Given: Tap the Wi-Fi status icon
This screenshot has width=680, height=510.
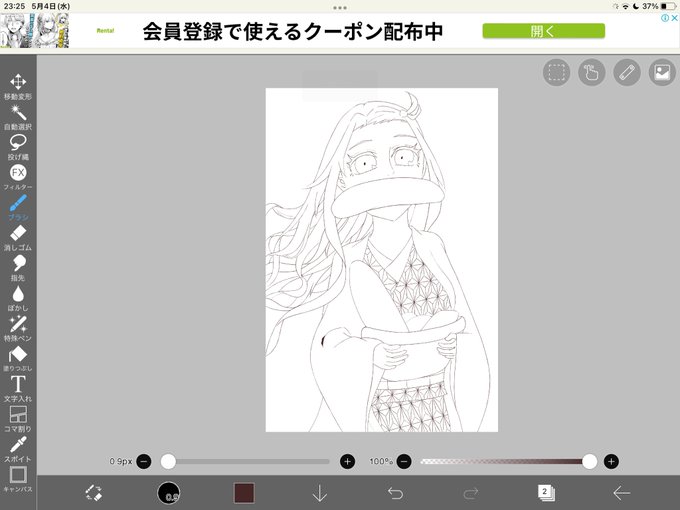Looking at the screenshot, I should click(625, 6).
